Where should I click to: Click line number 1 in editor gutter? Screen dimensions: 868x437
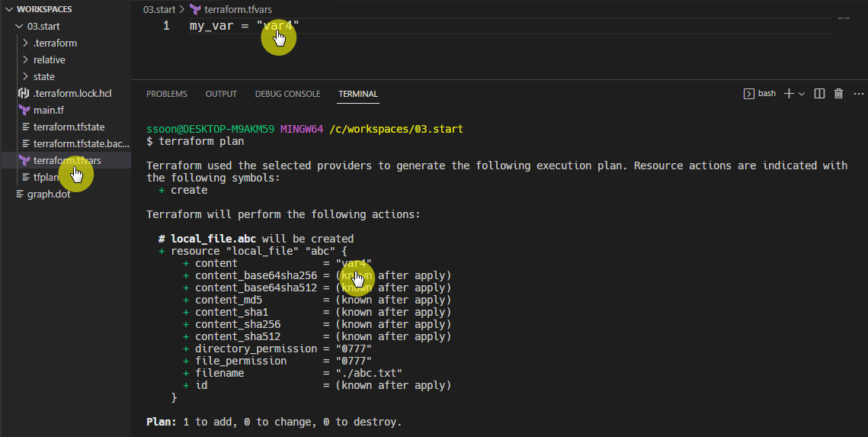point(166,25)
